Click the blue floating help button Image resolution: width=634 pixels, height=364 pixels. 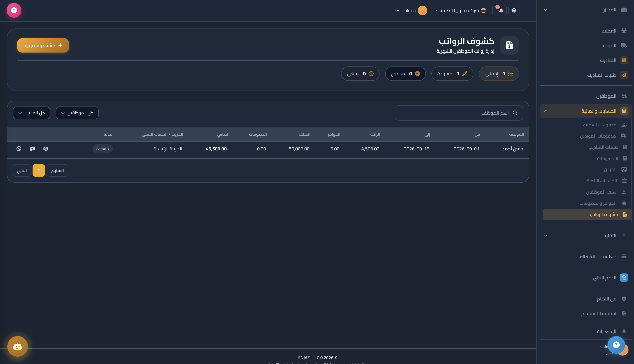[x=616, y=345]
